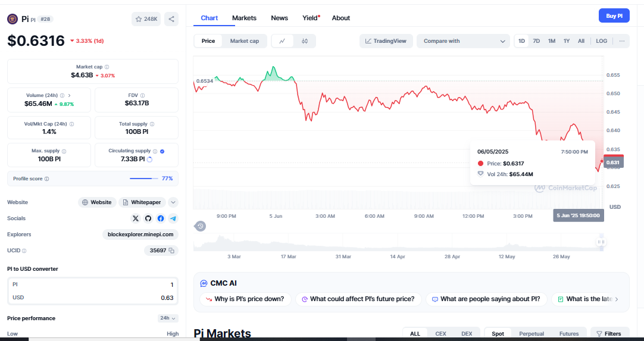Show FDV info icon
The width and height of the screenshot is (644, 341).
point(142,95)
